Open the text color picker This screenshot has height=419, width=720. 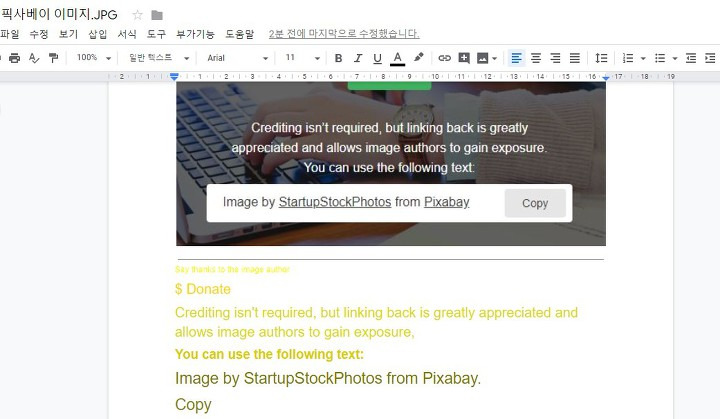click(398, 58)
